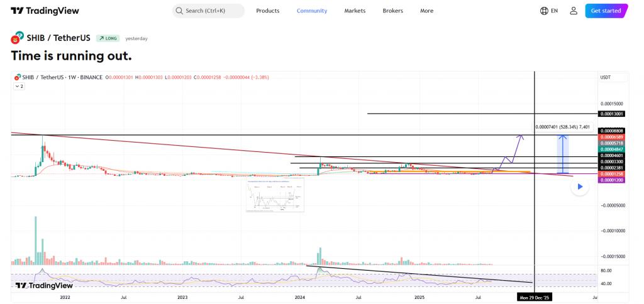Open the Markets menu
The image size is (644, 304).
355,11
